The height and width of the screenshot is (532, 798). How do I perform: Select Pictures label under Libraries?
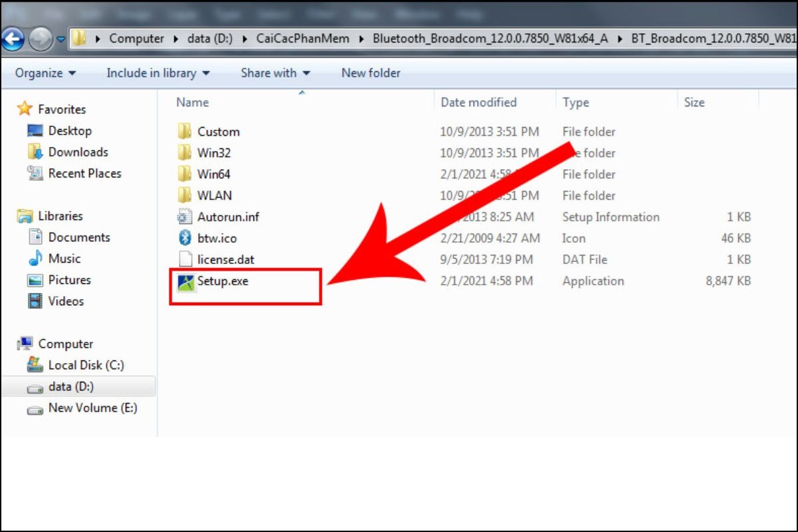pos(69,279)
